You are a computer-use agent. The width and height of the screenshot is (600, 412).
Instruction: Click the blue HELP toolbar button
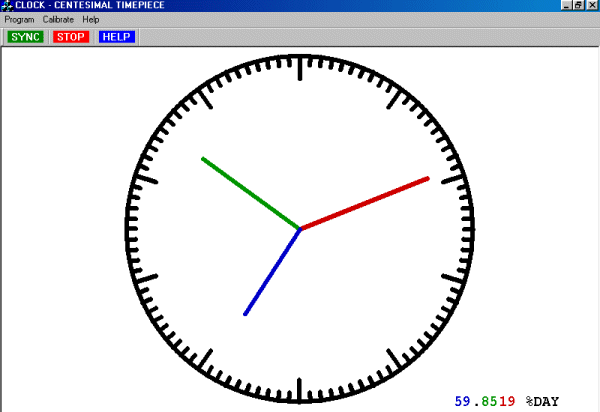click(117, 37)
